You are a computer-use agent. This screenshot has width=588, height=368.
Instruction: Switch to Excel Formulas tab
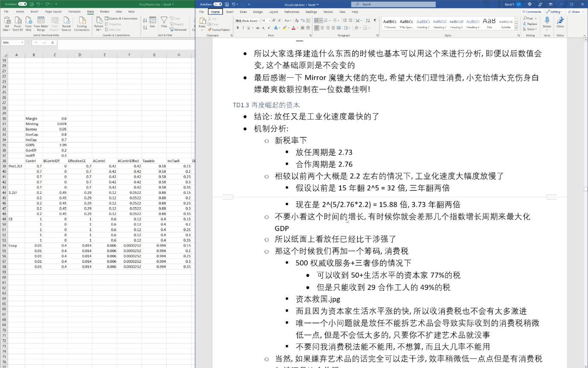pyautogui.click(x=74, y=12)
